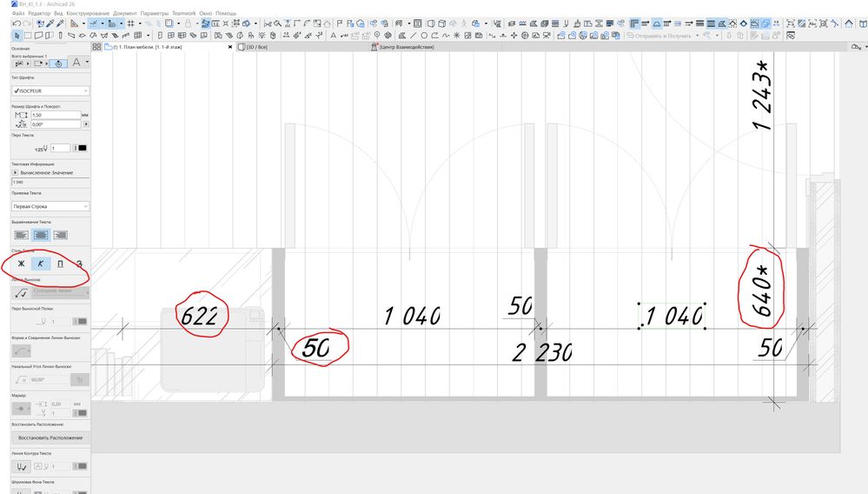Close the План мебели tab
Viewport: 868px width, 494px height.
(230, 47)
